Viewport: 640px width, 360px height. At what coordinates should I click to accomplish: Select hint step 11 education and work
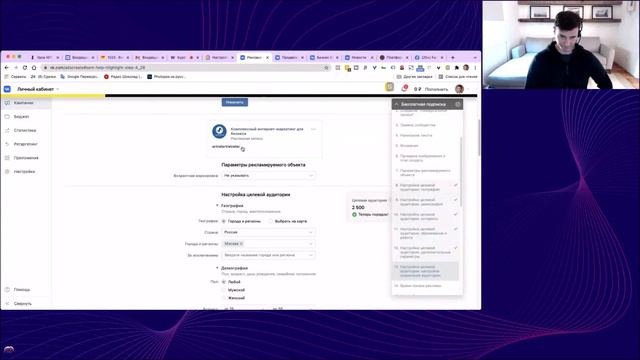coord(425,233)
